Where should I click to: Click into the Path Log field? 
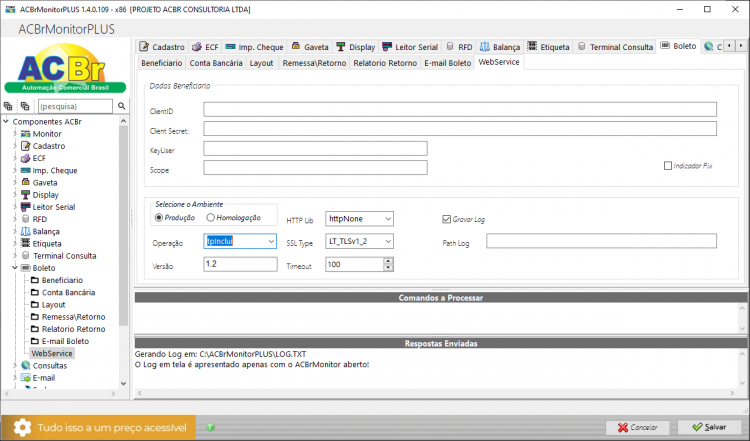click(x=601, y=241)
